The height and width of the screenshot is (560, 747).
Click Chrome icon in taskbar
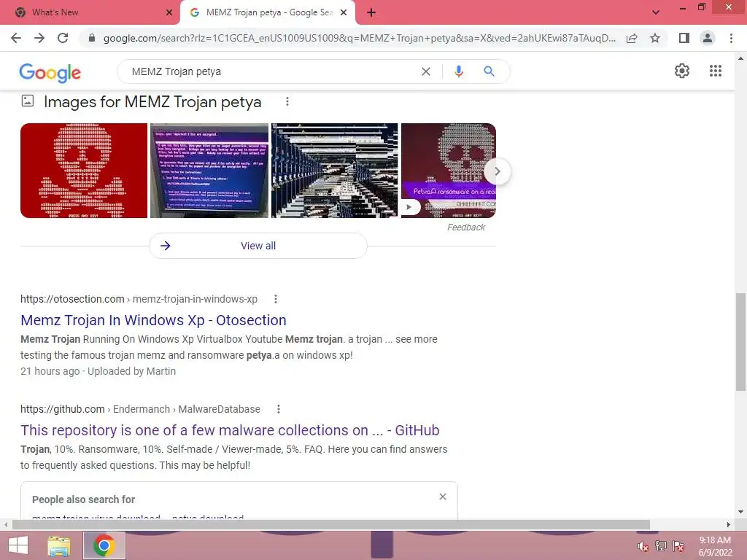[x=104, y=545]
